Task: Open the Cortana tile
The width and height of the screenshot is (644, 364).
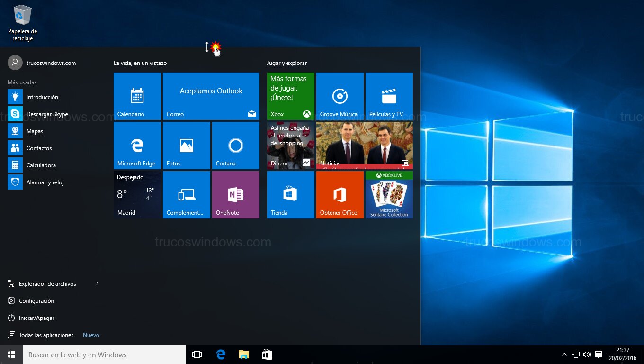Action: click(x=235, y=146)
